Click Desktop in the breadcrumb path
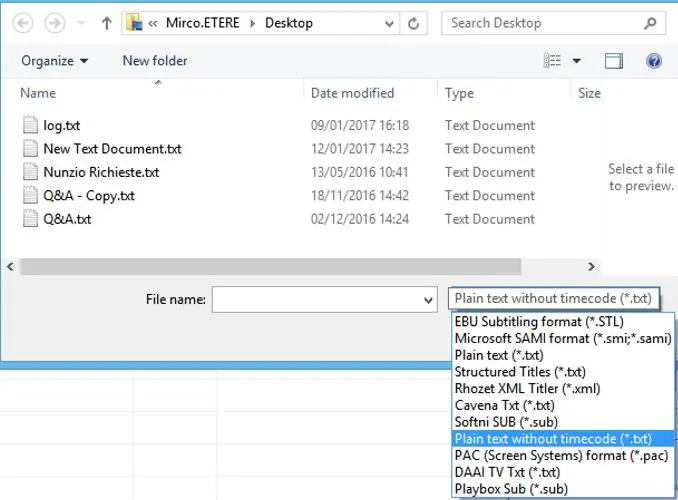 [x=288, y=22]
